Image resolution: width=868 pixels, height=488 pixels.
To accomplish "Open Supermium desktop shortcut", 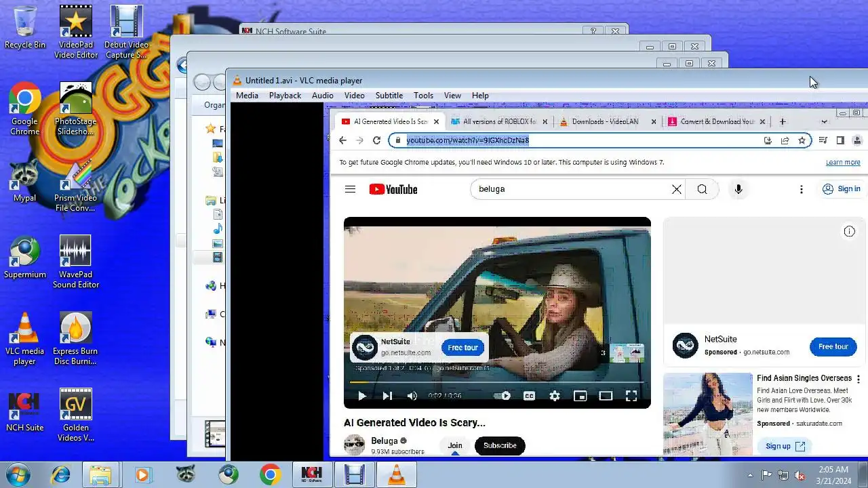I will [25, 258].
